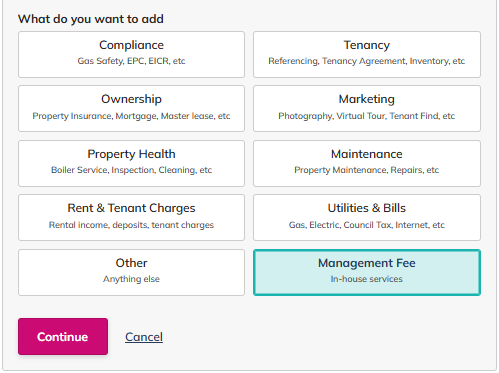Select card listing Gas, Electric, Council Tax
The width and height of the screenshot is (499, 373).
point(367,217)
